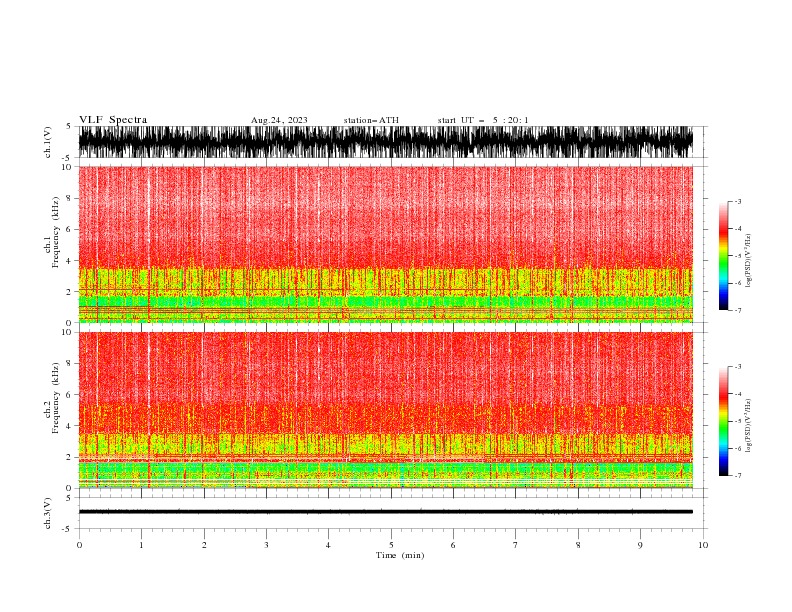Viewport: 792px width, 612px height.
Task: Click the ch.2 "Frequency (kHz)" axis label
Action: [x=56, y=398]
